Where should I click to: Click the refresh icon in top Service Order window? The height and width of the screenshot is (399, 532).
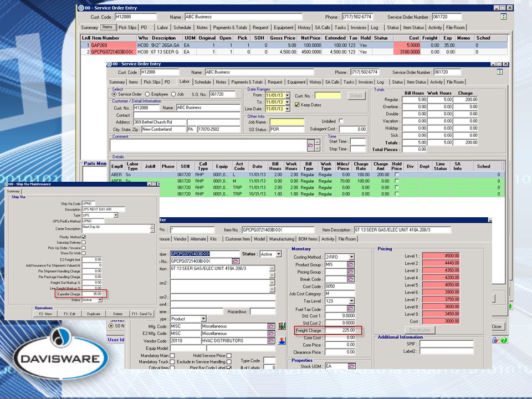click(x=504, y=17)
